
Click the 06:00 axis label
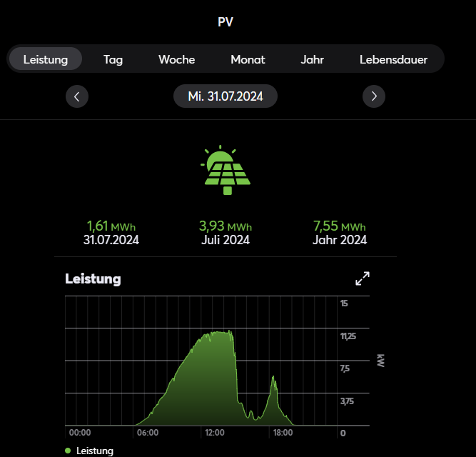click(148, 433)
